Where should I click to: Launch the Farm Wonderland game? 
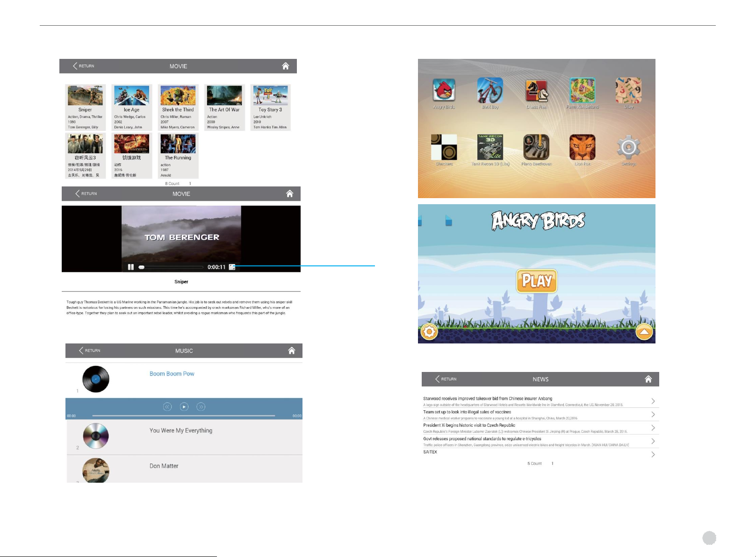(x=583, y=90)
